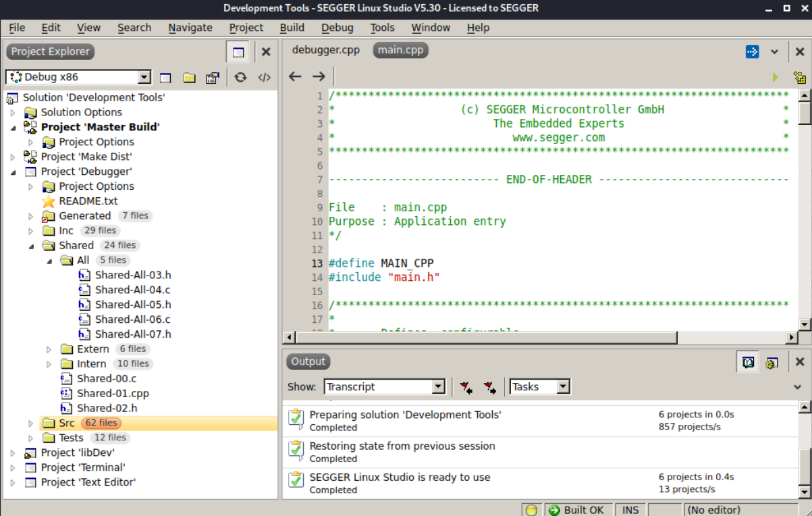Expand the Solution Options node
Screen dimensions: 812x516
coord(13,113)
